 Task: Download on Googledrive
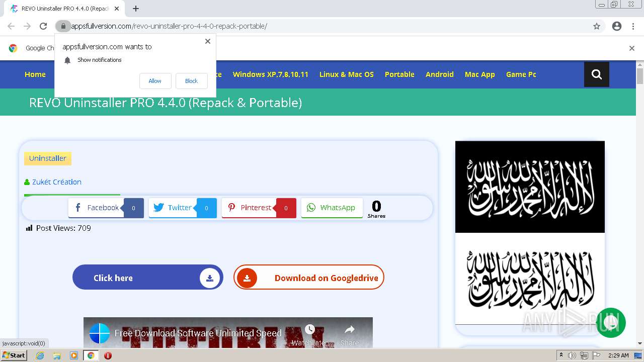tap(309, 278)
